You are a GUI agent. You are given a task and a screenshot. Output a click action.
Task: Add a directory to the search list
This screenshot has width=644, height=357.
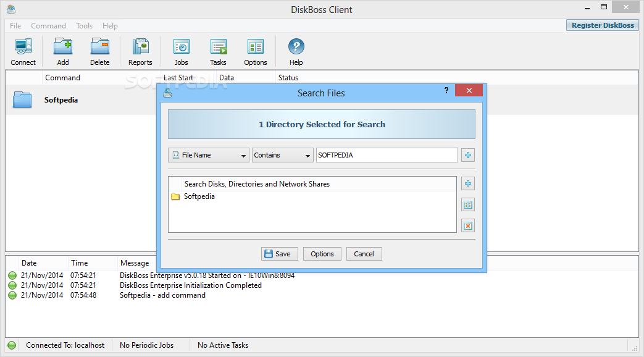(x=468, y=183)
